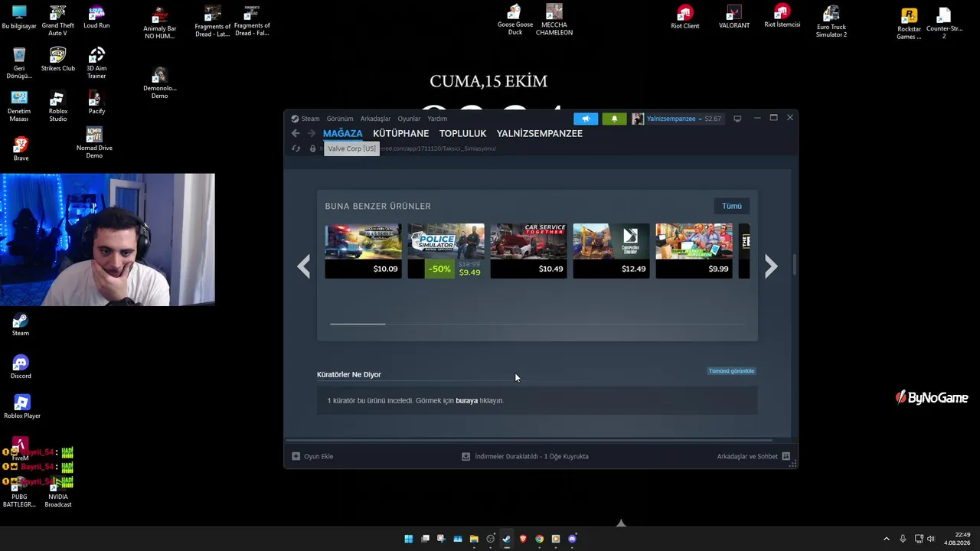Open the Oyunlar menu
Viewport: 980px width, 551px height.
(409, 119)
